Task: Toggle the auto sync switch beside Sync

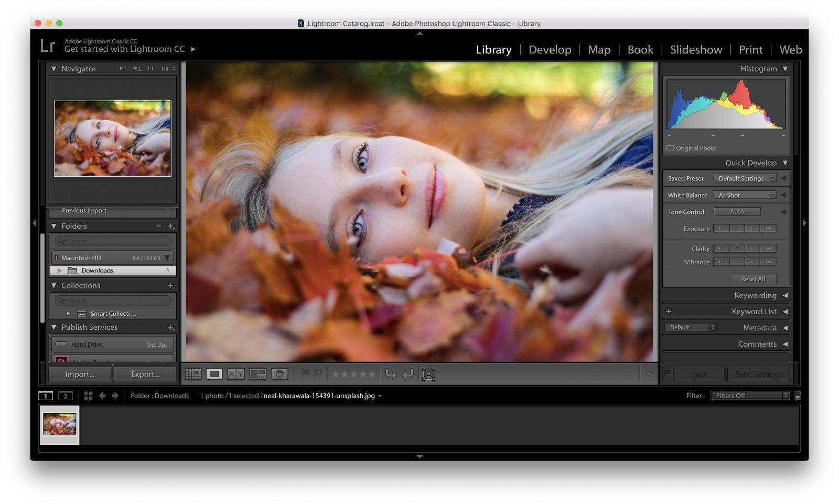Action: click(668, 374)
